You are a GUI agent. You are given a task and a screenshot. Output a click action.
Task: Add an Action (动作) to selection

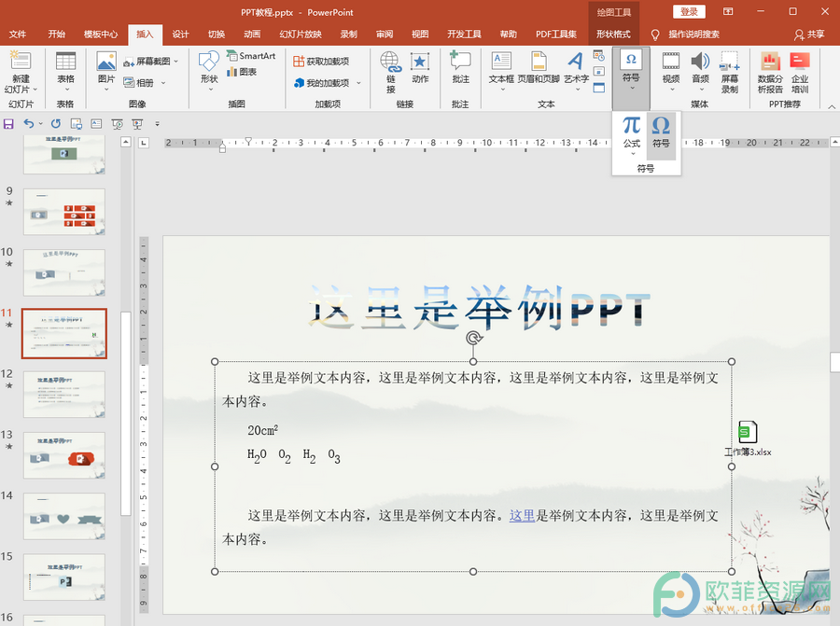[x=420, y=68]
